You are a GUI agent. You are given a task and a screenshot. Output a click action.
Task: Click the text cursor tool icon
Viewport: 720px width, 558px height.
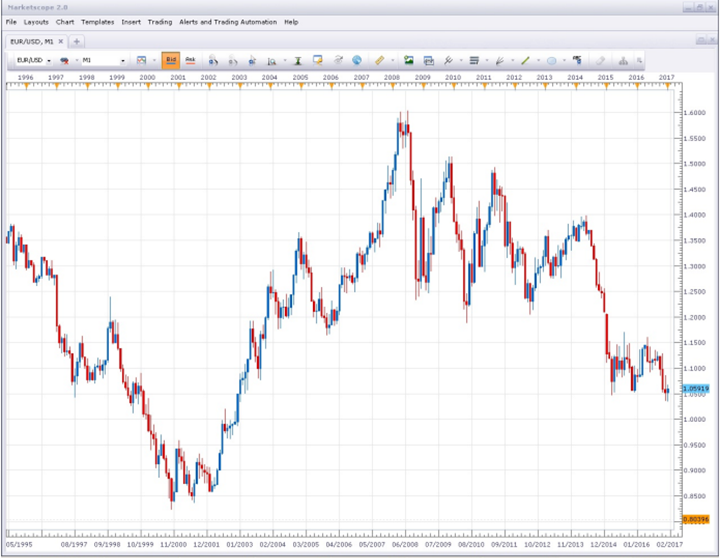click(x=297, y=60)
